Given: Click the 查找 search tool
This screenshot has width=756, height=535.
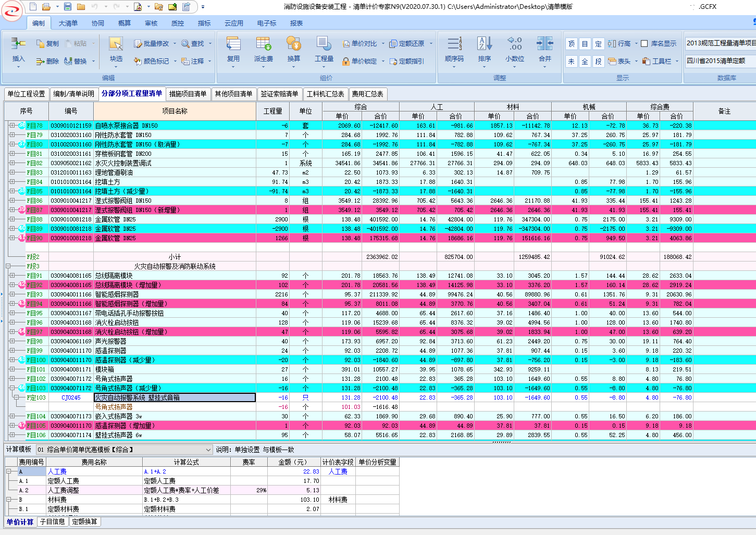Looking at the screenshot, I should [193, 44].
